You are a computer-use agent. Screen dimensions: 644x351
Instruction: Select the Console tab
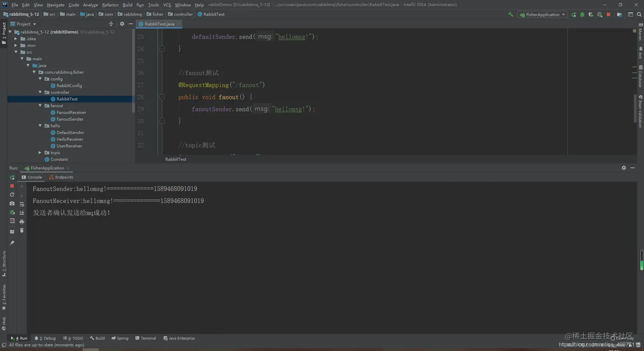[32, 177]
